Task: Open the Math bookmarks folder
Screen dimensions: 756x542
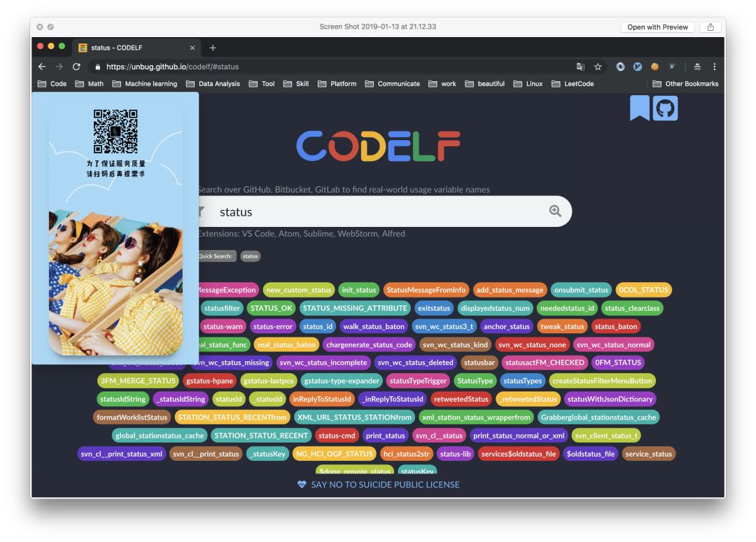Action: (x=89, y=83)
